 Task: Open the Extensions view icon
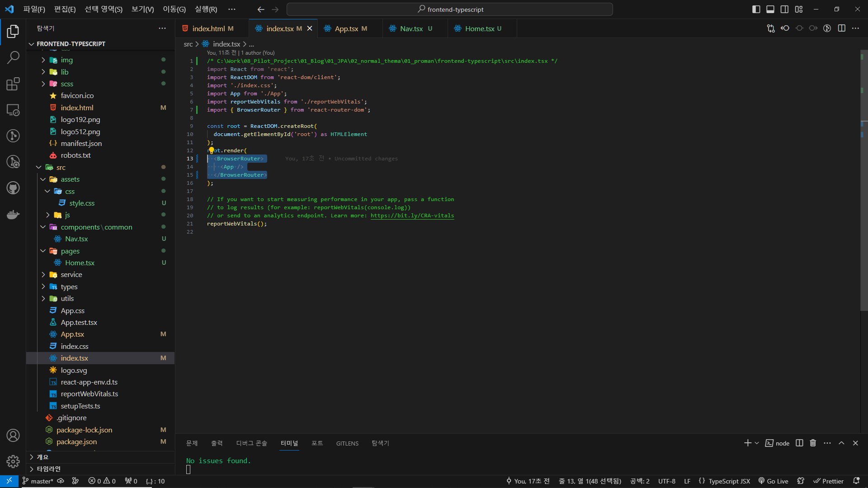click(13, 84)
